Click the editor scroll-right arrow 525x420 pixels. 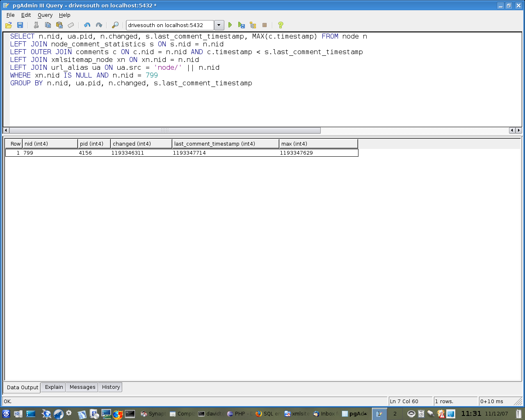[518, 130]
